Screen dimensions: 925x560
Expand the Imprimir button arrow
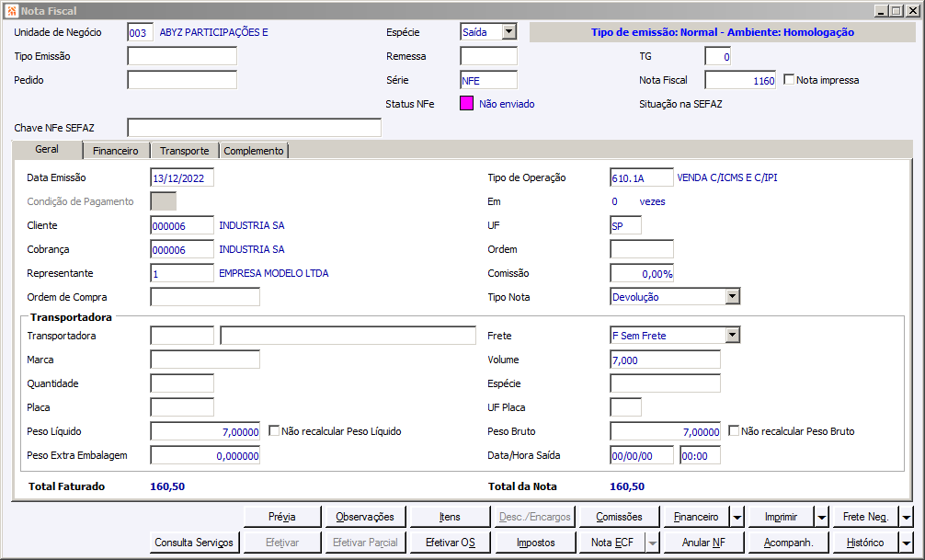822,517
